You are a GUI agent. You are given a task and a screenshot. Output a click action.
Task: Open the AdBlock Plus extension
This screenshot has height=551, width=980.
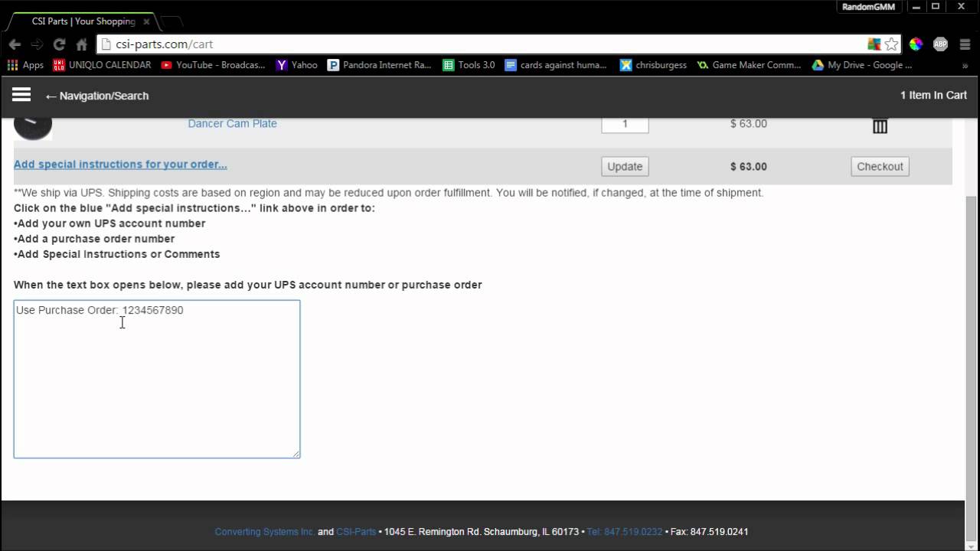point(941,44)
